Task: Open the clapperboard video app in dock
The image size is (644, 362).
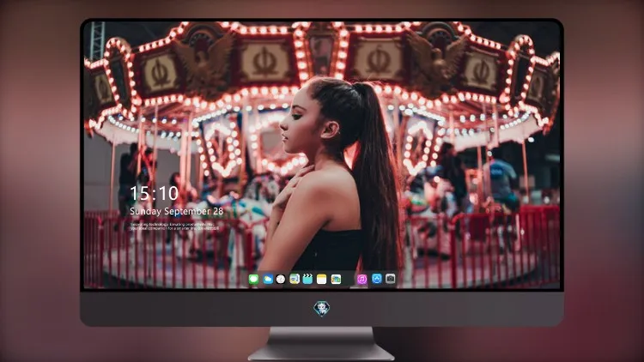Action: [x=307, y=279]
